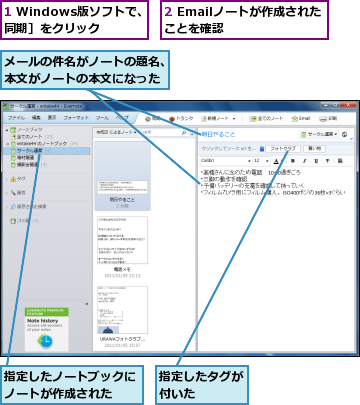Open the サークル運営 notebook selector in note header

pyautogui.click(x=320, y=134)
